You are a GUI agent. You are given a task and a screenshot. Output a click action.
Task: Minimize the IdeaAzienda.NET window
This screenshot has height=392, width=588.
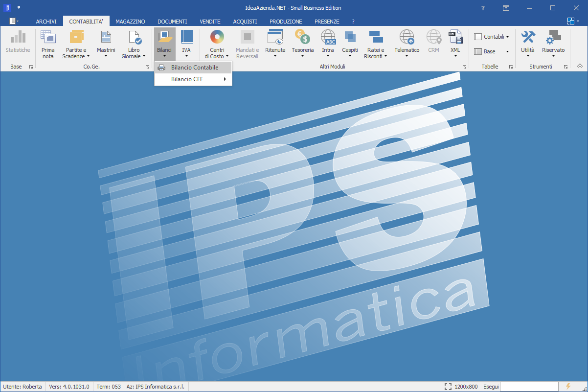click(x=530, y=8)
